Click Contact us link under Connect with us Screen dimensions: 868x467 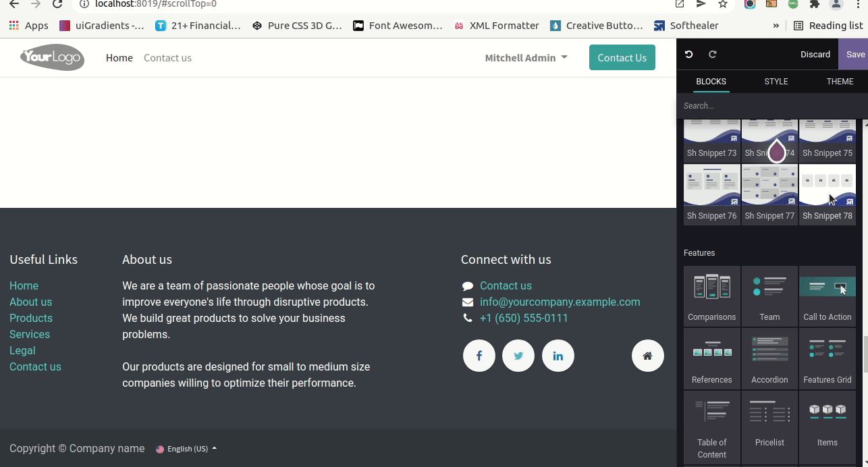[506, 285]
